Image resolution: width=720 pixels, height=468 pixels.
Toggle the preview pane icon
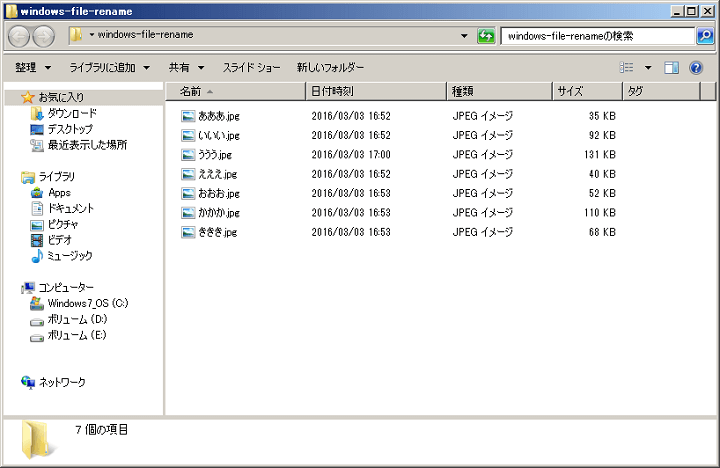pyautogui.click(x=671, y=68)
